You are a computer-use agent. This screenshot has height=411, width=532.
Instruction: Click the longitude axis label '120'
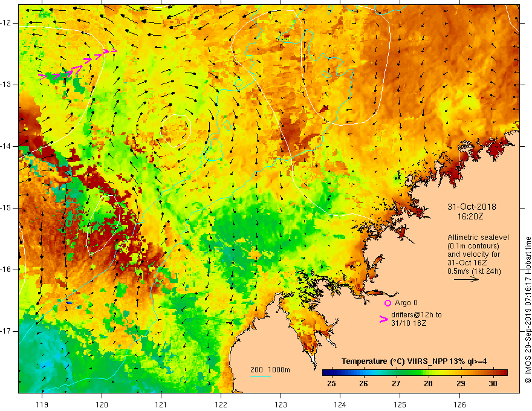[x=102, y=404]
